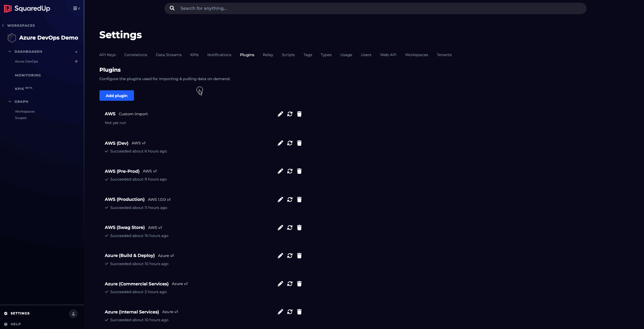
Task: Click the Add plugin button
Action: pos(117,96)
